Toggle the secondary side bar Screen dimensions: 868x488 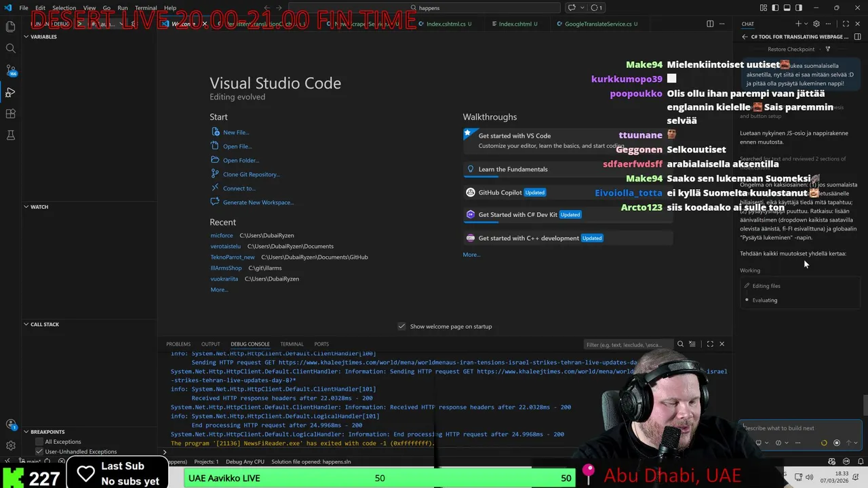[x=799, y=8]
